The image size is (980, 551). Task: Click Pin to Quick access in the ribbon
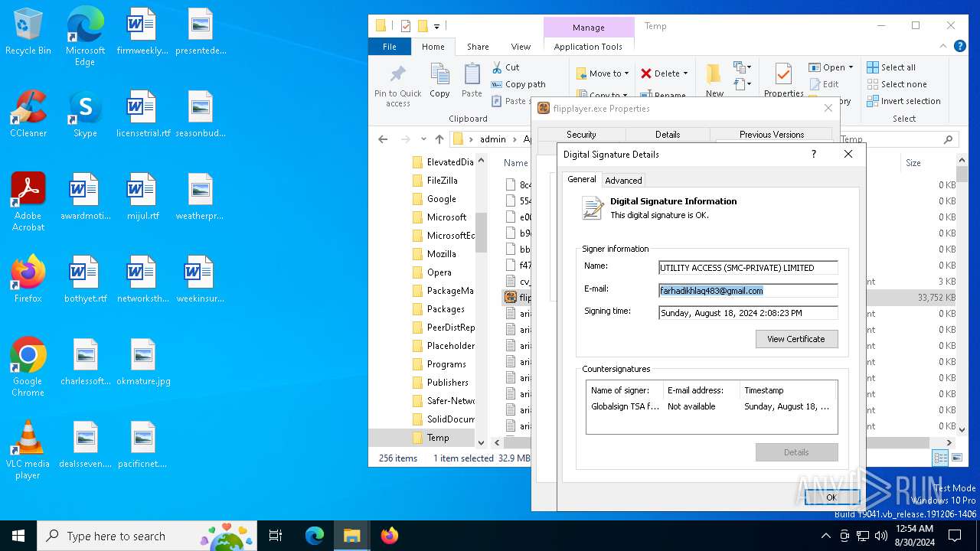pyautogui.click(x=397, y=86)
